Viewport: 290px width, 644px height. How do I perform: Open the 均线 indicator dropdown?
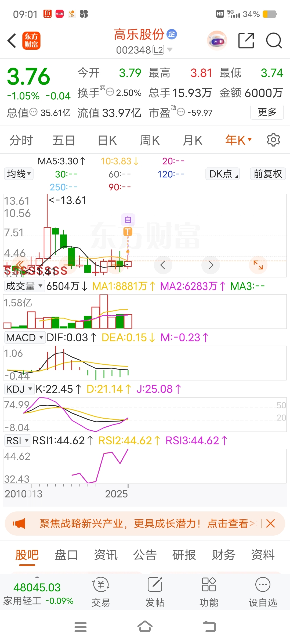point(19,174)
